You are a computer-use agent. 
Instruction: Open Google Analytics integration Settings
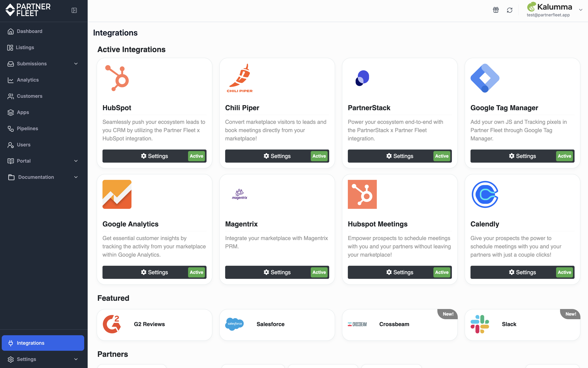[154, 272]
